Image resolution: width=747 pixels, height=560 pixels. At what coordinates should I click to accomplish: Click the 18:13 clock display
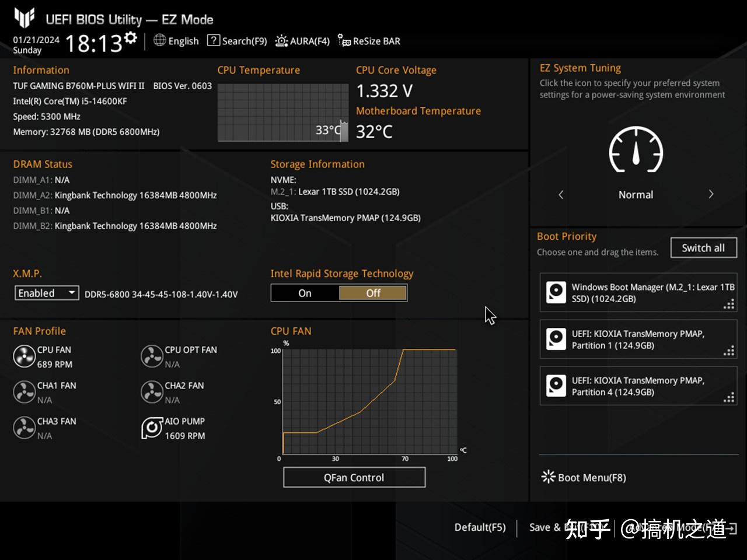pyautogui.click(x=93, y=43)
